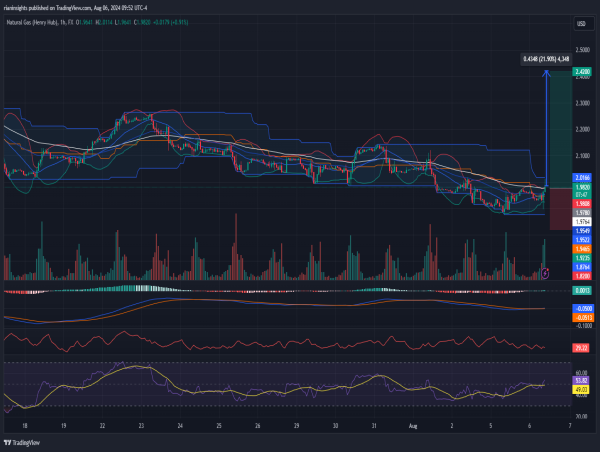Click the 0.0013 histogram value label
This screenshot has height=452, width=600.
click(582, 290)
